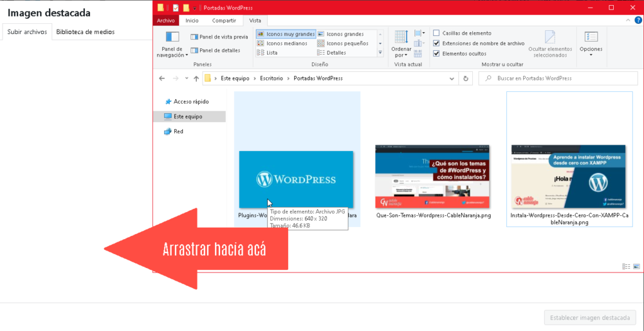
Task: Select the Plugins WordPress JPG thumbnail
Action: [296, 180]
